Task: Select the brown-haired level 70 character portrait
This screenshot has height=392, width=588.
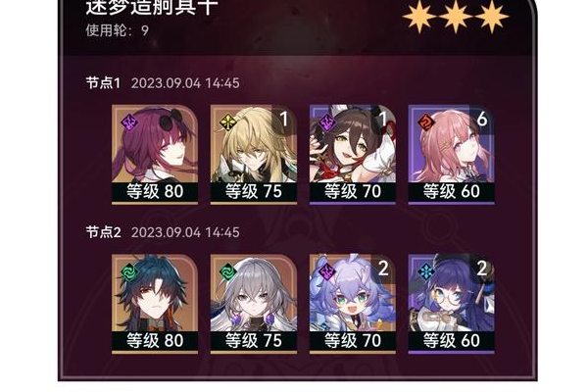Action: (353, 155)
